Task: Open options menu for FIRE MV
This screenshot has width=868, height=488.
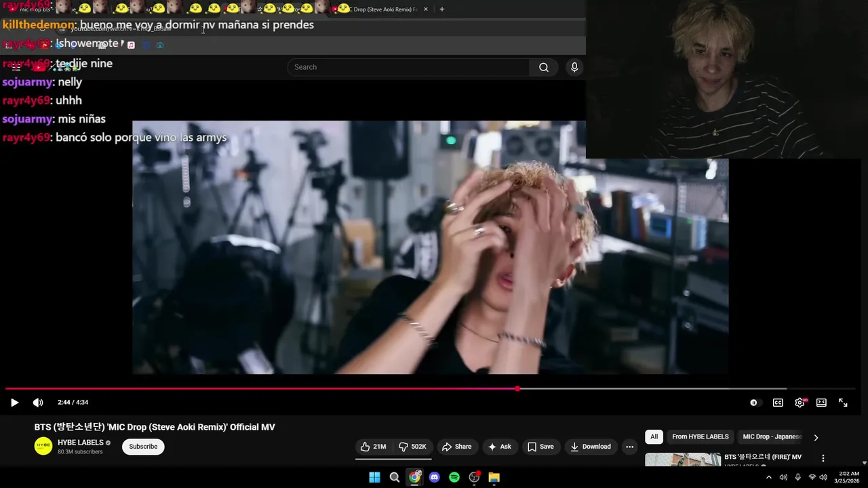Action: pyautogui.click(x=823, y=459)
